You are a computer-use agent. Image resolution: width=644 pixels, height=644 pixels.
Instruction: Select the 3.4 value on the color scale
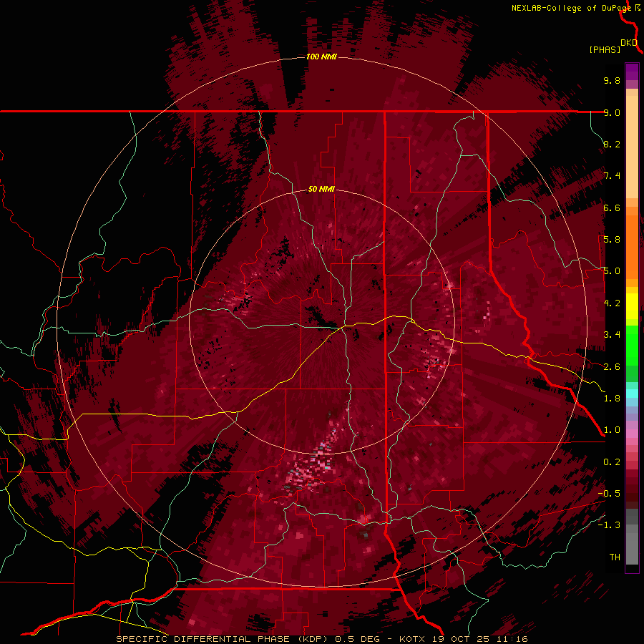coord(612,335)
